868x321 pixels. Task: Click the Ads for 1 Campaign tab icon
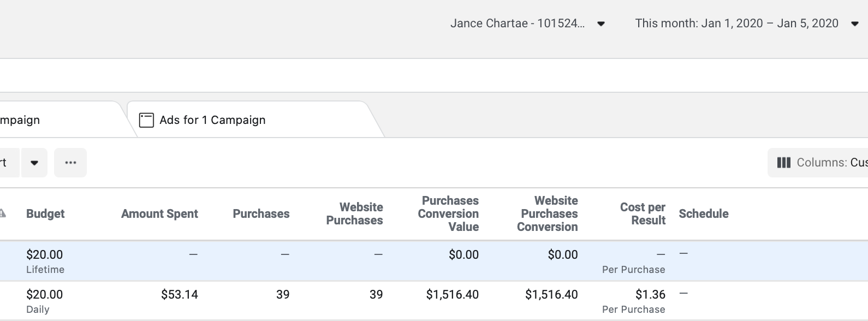coord(146,120)
